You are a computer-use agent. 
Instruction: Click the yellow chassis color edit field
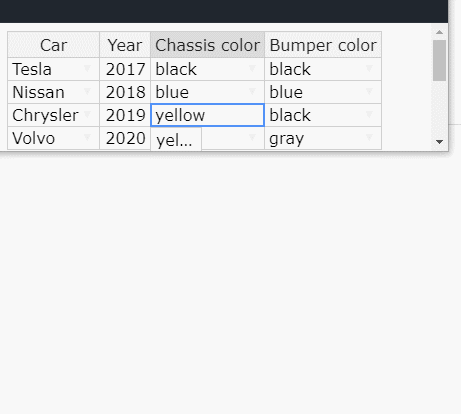207,115
